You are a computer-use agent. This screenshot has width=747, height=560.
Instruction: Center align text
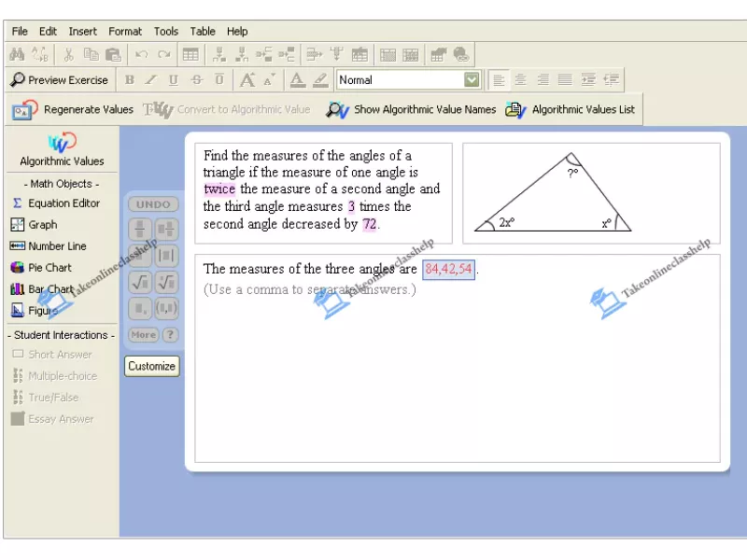point(521,80)
